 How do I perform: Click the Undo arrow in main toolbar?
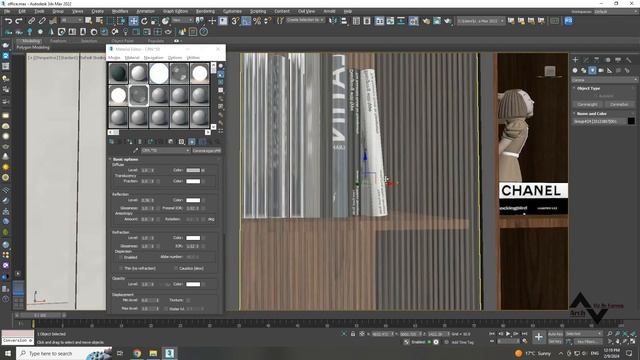(8, 21)
